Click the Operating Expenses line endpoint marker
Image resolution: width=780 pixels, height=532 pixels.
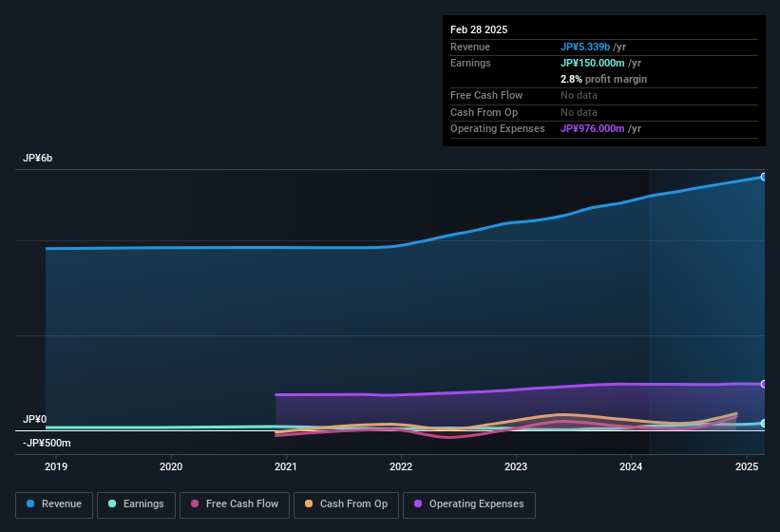(x=763, y=384)
